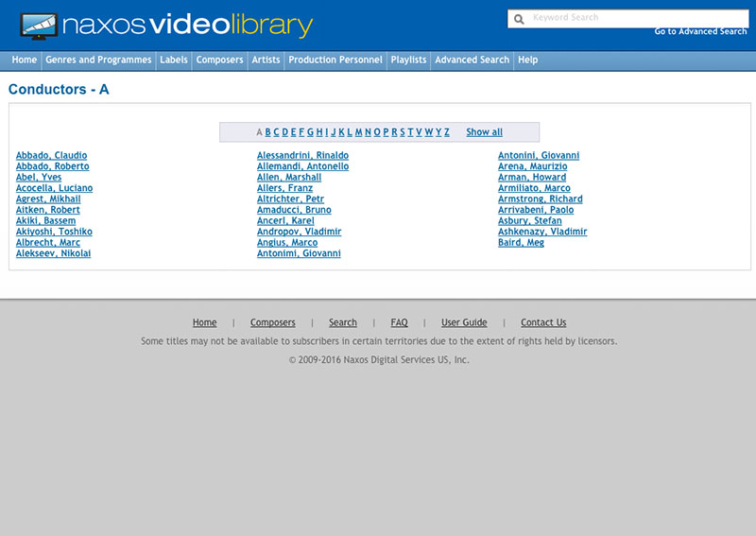The width and height of the screenshot is (756, 536).
Task: Choose conductor Armstrong, Richard
Action: tap(540, 199)
